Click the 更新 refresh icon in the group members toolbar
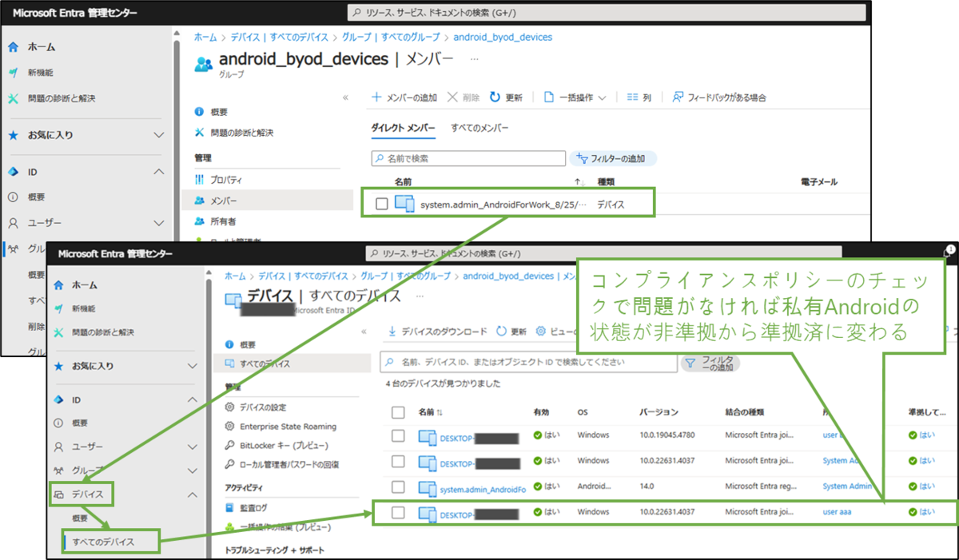The width and height of the screenshot is (959, 560). pos(495,97)
